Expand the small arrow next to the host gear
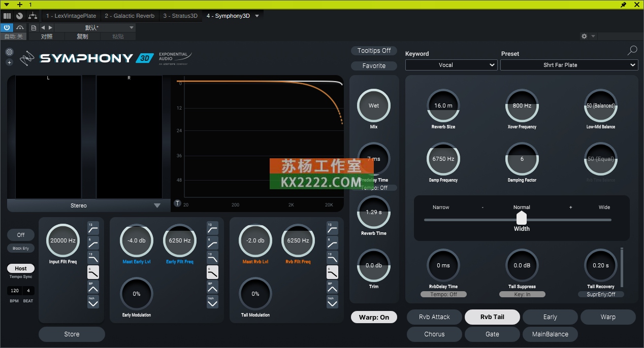Image resolution: width=644 pixels, height=348 pixels. (593, 37)
